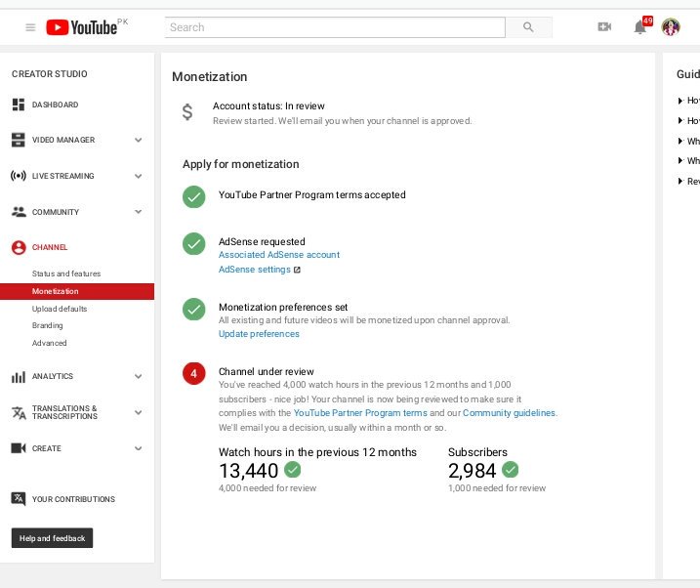The image size is (700, 588).
Task: Expand the last guide triangle starting with Rev
Action: click(x=680, y=181)
